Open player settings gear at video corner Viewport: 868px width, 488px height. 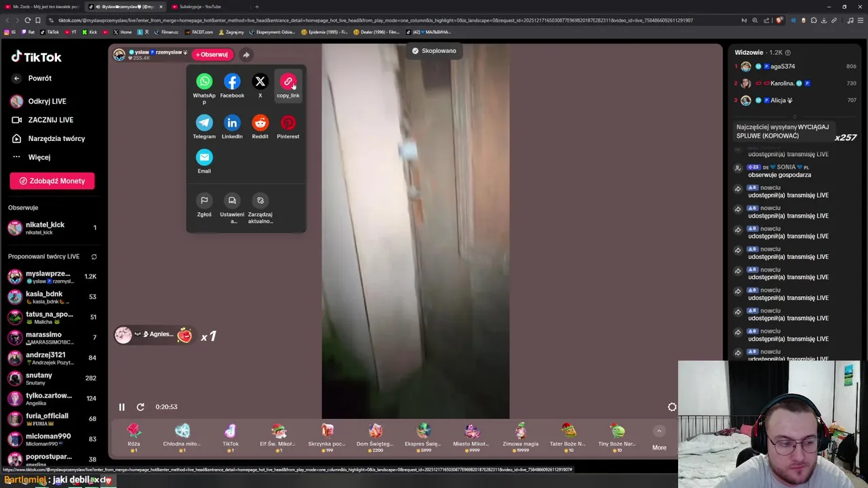[672, 407]
